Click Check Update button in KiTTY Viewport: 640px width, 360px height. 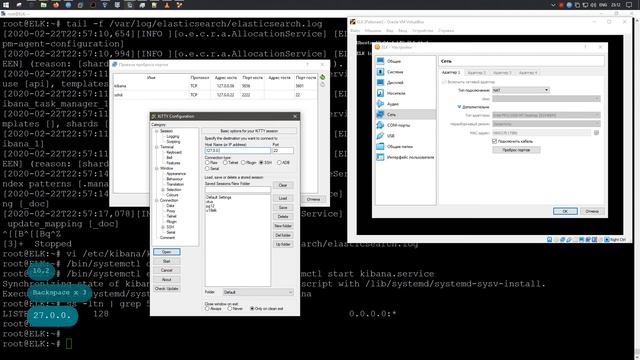[x=167, y=289]
